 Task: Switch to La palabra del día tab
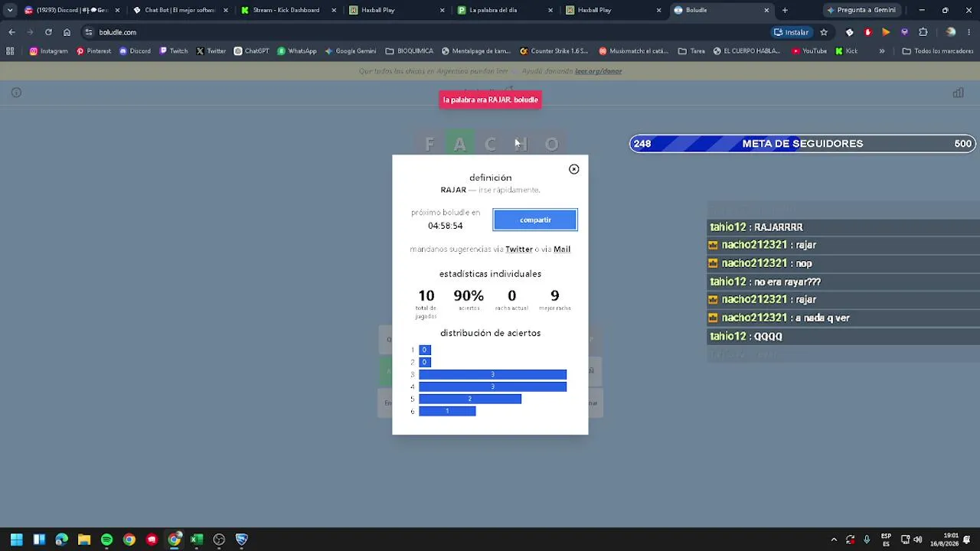pyautogui.click(x=503, y=10)
